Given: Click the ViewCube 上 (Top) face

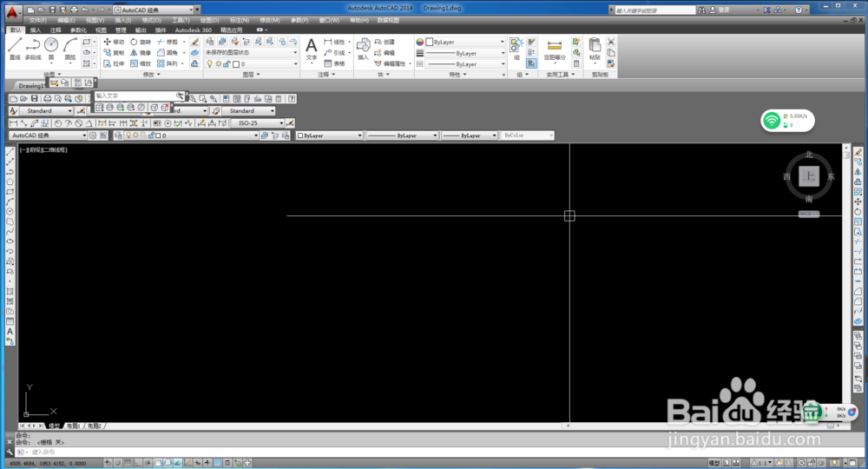Looking at the screenshot, I should point(809,176).
